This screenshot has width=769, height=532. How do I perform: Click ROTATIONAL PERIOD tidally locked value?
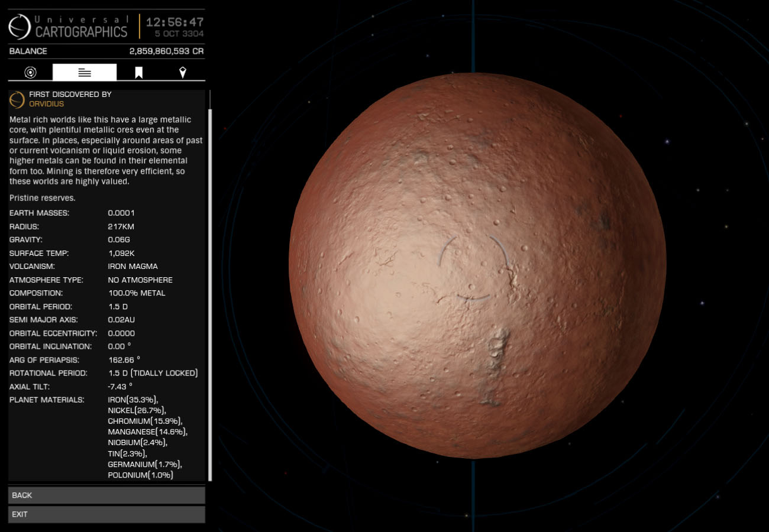[153, 374]
